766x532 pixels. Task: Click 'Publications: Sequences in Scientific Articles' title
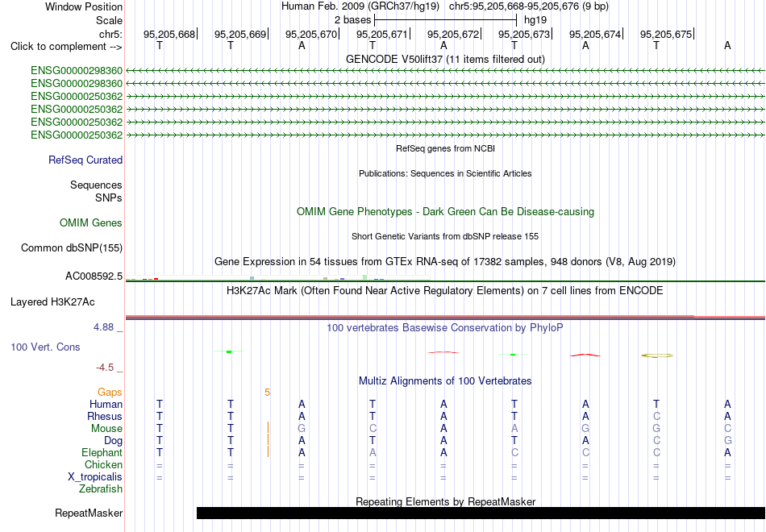445,173
